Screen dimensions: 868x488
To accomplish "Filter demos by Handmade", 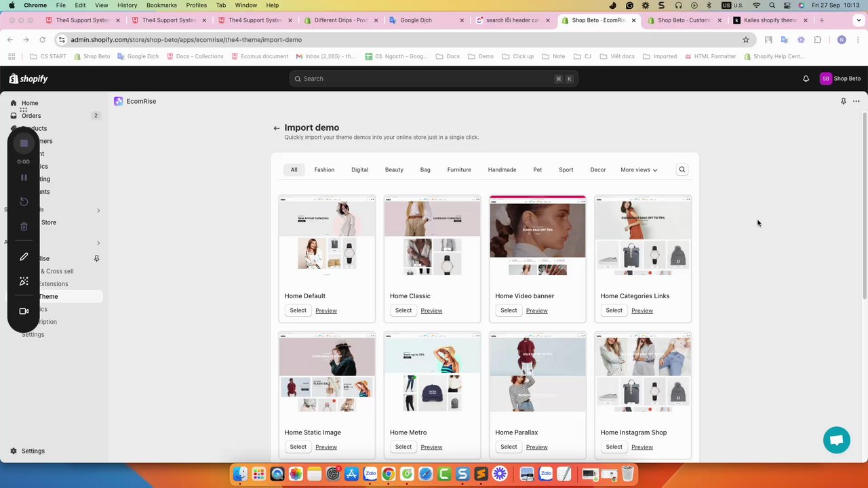I will [502, 169].
